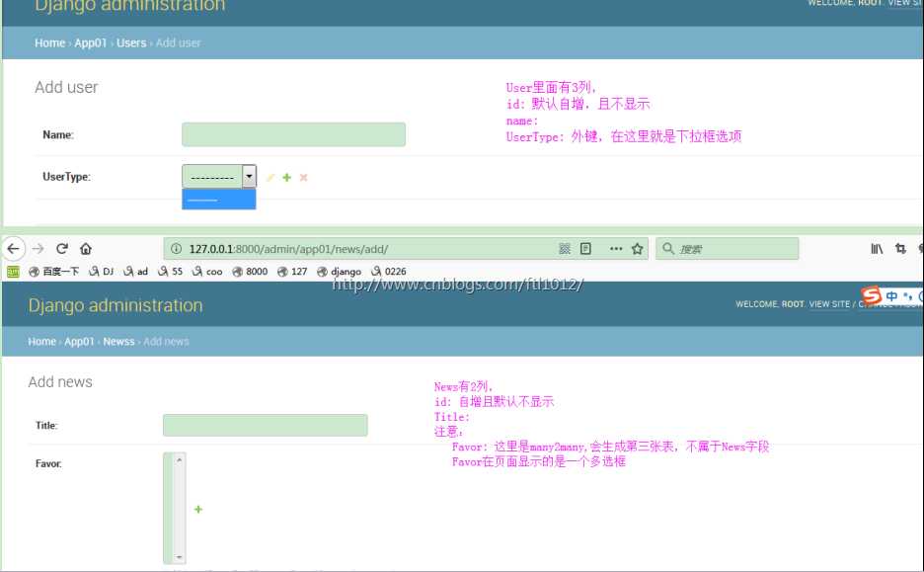Open the QR code icon in address bar
The image size is (924, 572).
[565, 249]
